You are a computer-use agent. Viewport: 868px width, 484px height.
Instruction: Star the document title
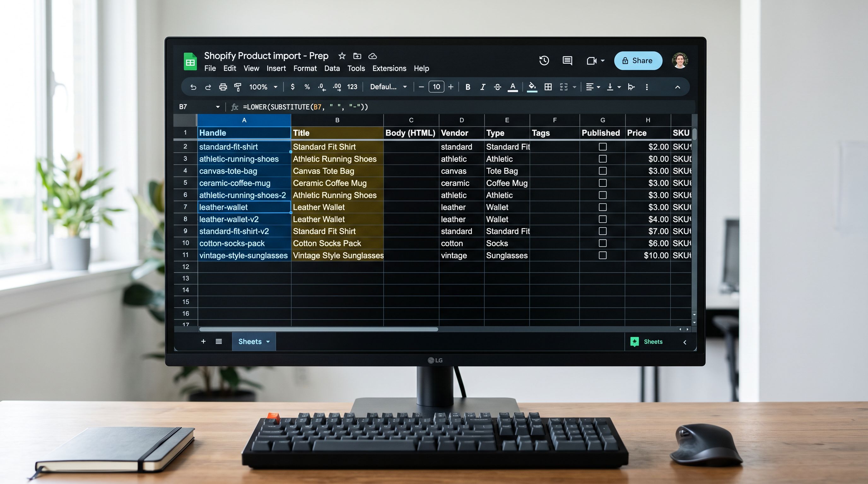pos(342,56)
